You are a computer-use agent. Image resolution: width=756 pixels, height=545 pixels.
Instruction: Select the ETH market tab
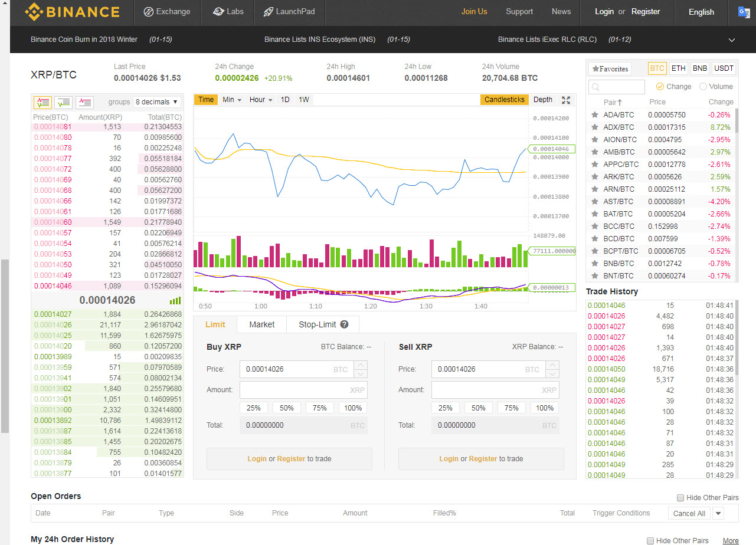pos(679,68)
